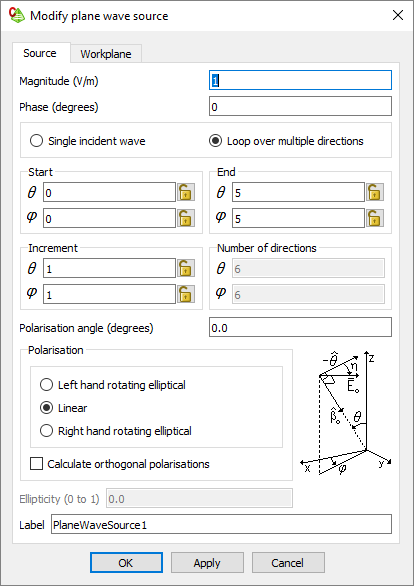Image resolution: width=414 pixels, height=586 pixels.
Task: Click the plane wave coordinate diagram
Action: click(x=346, y=413)
